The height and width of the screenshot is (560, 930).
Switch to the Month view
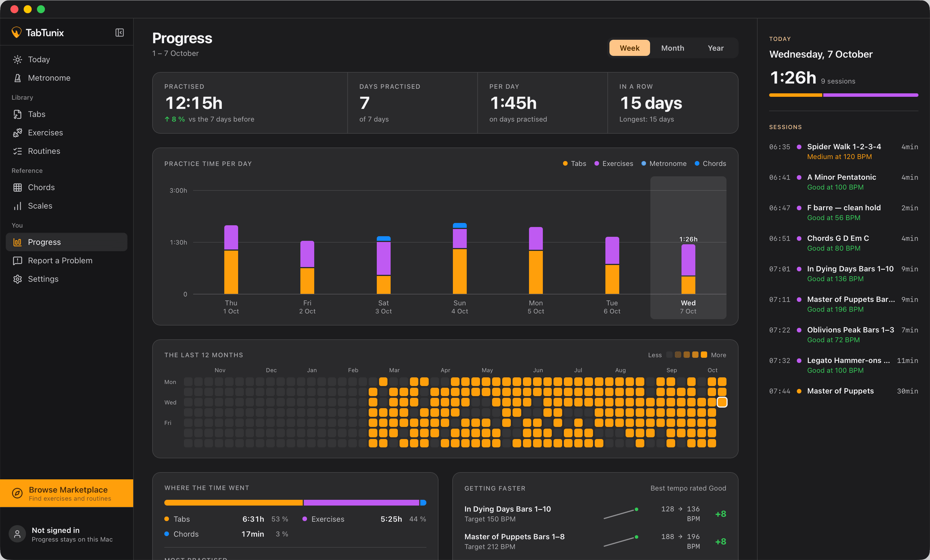coord(672,48)
